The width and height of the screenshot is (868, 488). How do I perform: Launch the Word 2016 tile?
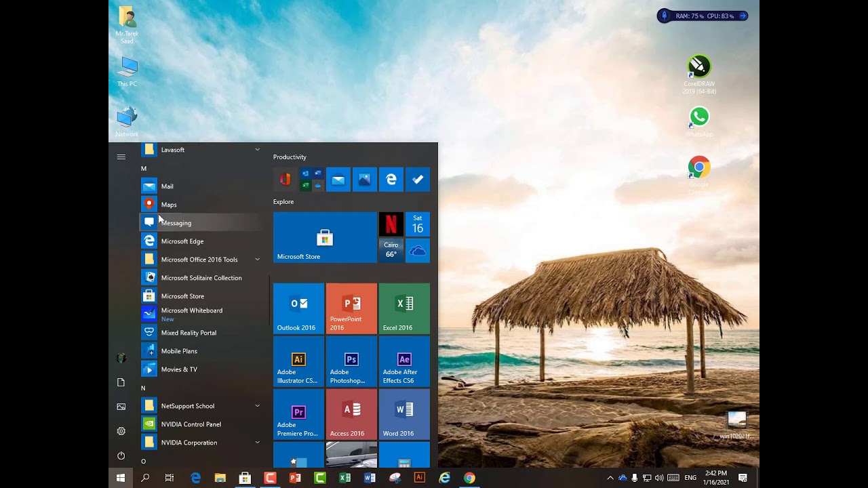point(404,414)
